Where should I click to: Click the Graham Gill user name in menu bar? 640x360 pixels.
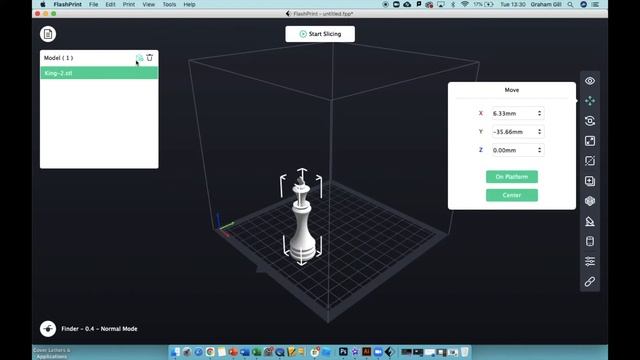tap(546, 4)
